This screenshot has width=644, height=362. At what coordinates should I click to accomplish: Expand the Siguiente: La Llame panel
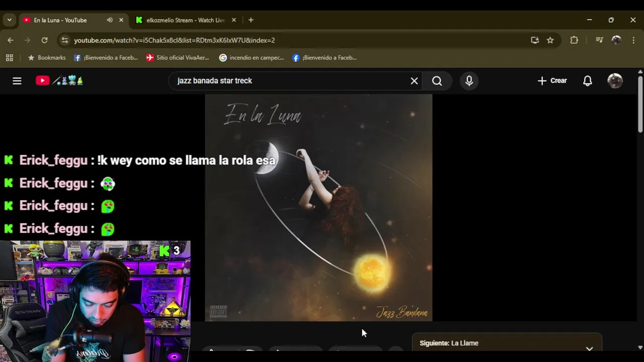tap(589, 348)
